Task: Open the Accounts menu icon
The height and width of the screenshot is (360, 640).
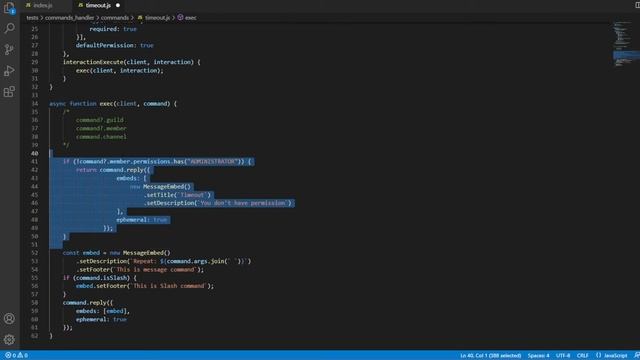Action: click(x=9, y=318)
